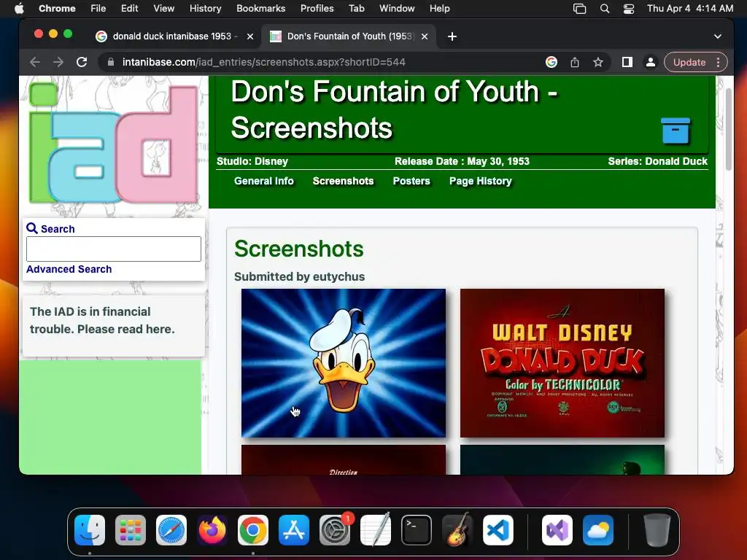
Task: Open the Trash in the Dock
Action: (x=657, y=530)
